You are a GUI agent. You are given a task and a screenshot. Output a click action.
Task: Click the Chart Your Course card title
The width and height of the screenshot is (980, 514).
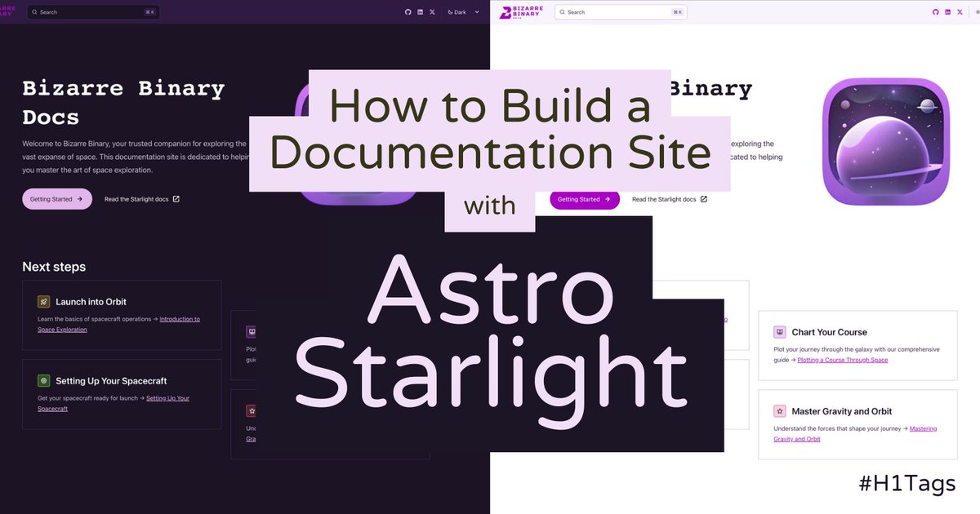(829, 332)
